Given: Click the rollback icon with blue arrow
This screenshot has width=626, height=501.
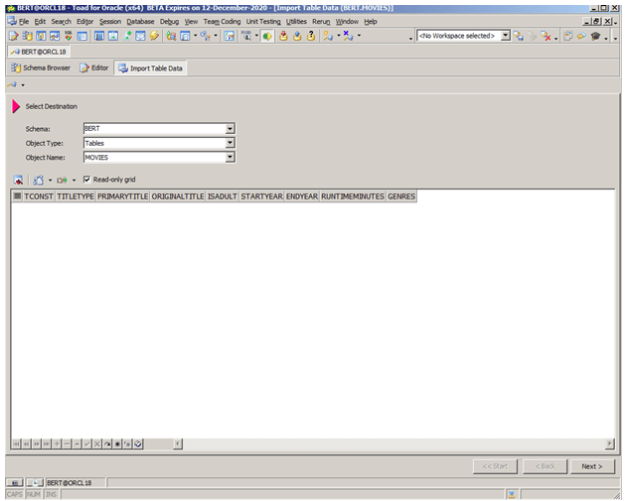Looking at the screenshot, I should click(297, 36).
